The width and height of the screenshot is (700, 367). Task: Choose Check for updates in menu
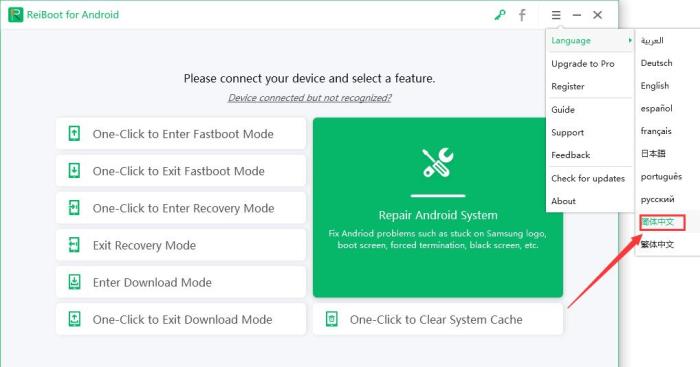pos(589,179)
